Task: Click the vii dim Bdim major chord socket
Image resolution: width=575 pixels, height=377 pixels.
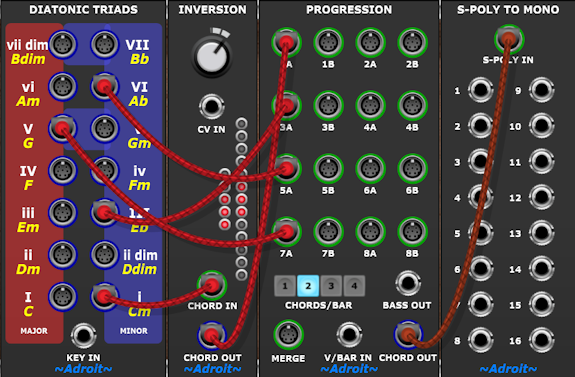Action: (x=63, y=44)
